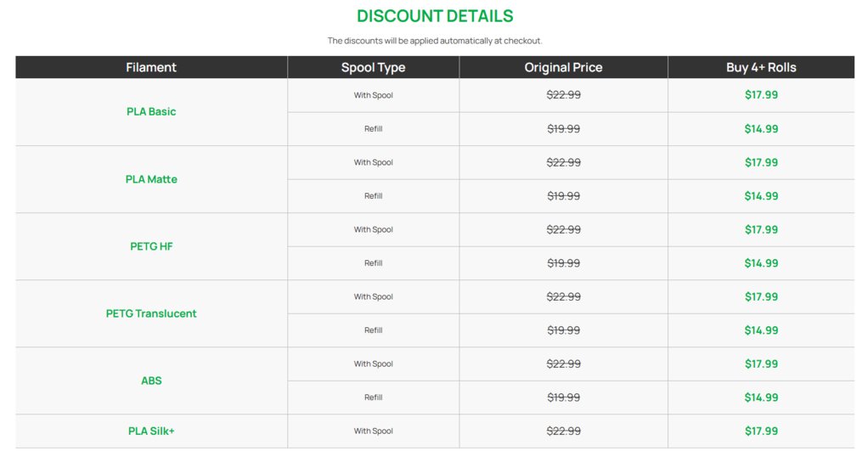The height and width of the screenshot is (451, 868).
Task: Select the PLA Silk+ filament label
Action: click(151, 431)
